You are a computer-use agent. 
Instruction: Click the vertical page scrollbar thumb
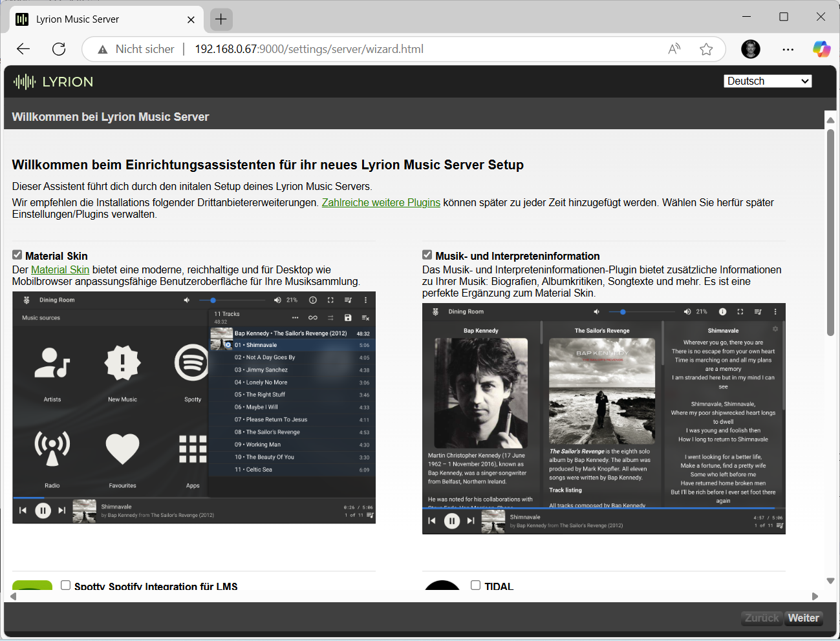830,233
